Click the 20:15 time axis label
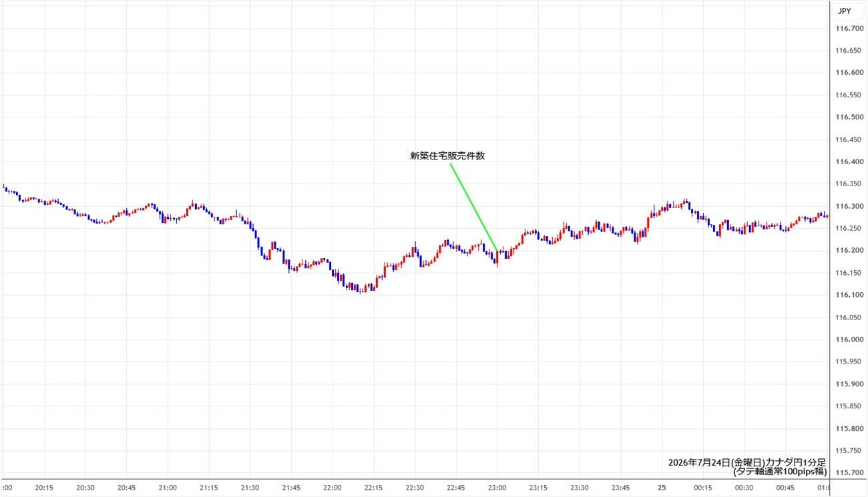868x497 pixels. tap(44, 487)
